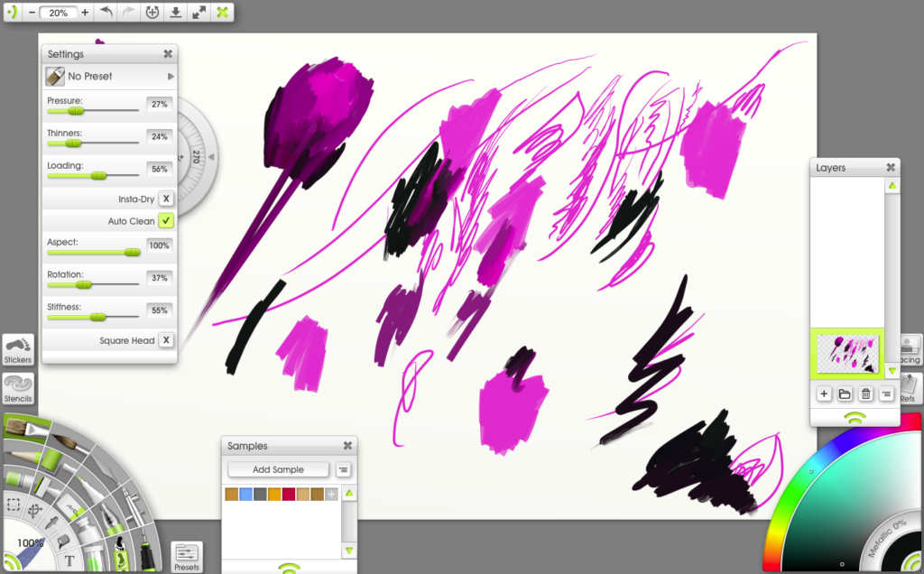924x574 pixels.
Task: Select the Gloop Pen tool
Action: pyautogui.click(x=111, y=521)
